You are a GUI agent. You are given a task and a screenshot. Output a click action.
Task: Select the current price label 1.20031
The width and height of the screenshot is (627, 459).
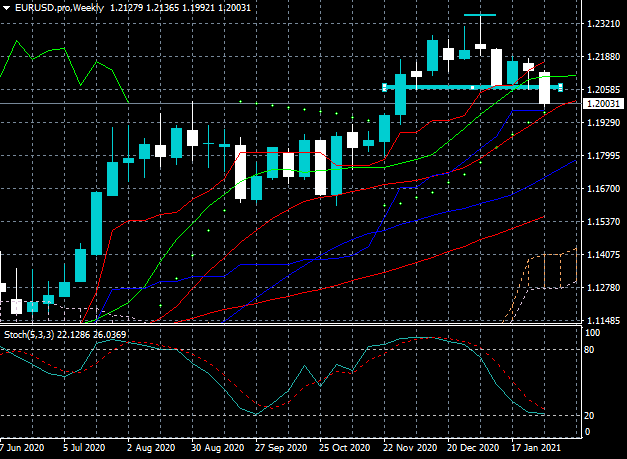coord(603,104)
